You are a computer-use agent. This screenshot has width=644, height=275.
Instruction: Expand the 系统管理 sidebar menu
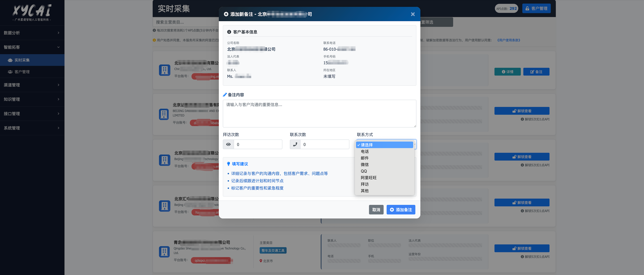[32, 128]
